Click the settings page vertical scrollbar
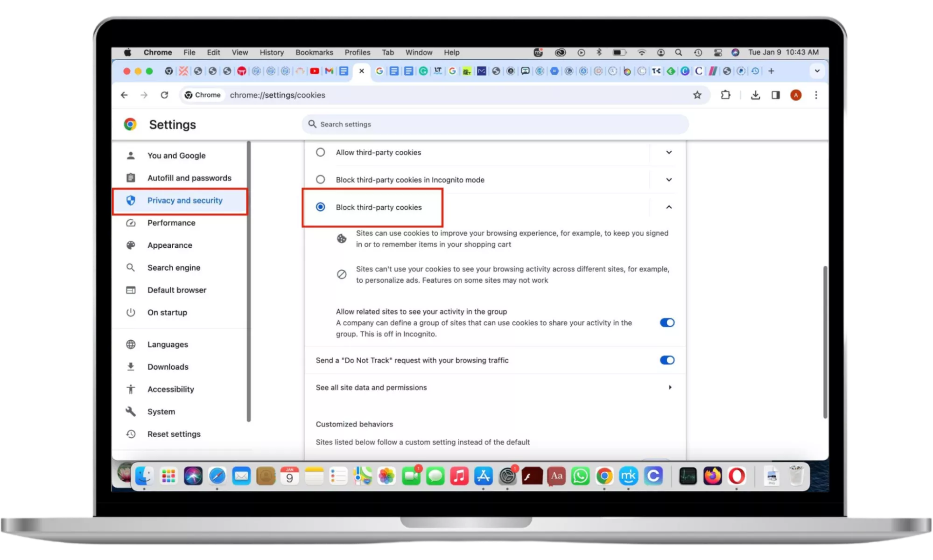This screenshot has width=933, height=560. tap(825, 342)
